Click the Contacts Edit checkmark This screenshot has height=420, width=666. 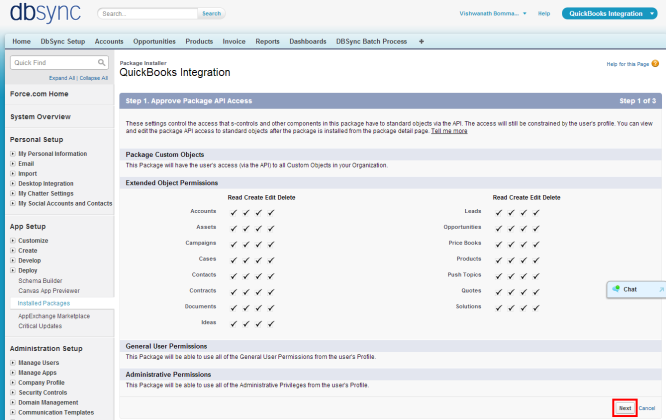(x=259, y=272)
